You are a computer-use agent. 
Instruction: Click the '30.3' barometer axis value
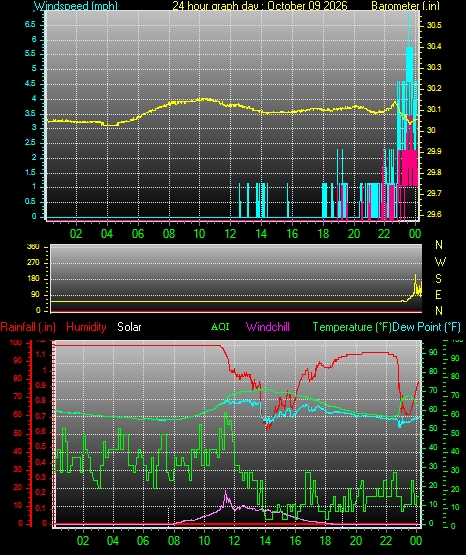[434, 67]
